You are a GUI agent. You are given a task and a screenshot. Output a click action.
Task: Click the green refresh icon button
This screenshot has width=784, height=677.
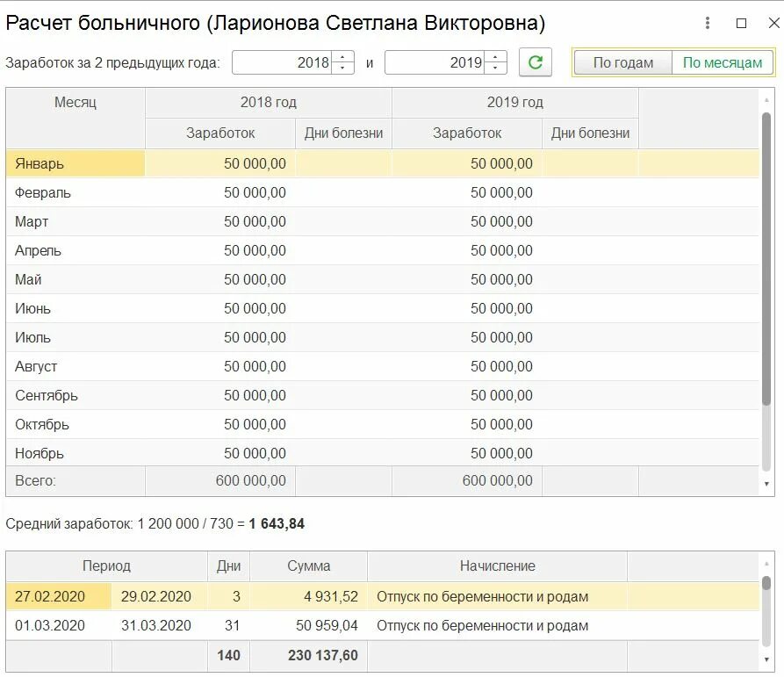535,62
